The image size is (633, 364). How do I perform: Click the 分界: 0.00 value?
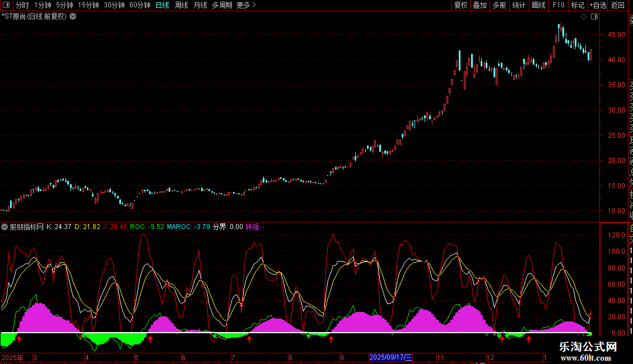(x=227, y=227)
